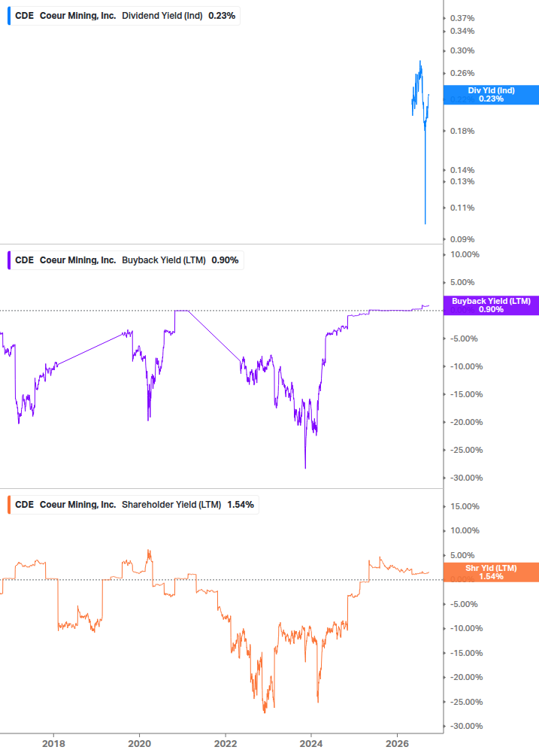The height and width of the screenshot is (756, 539).
Task: Click CDE ticker in the Buyback Yield legend
Action: [25, 260]
